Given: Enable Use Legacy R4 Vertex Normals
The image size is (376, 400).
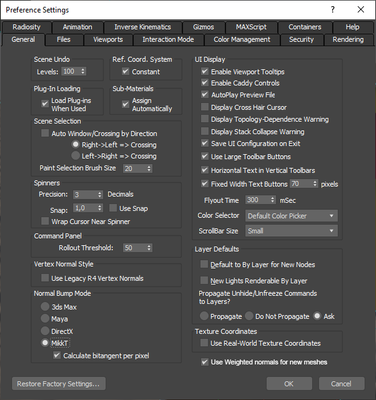Looking at the screenshot, I should (x=45, y=278).
